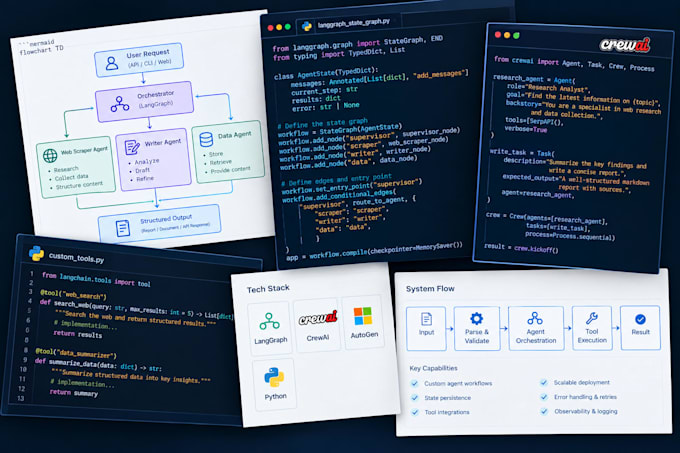Click the globe icon on Web Scraper Agent

(50, 156)
